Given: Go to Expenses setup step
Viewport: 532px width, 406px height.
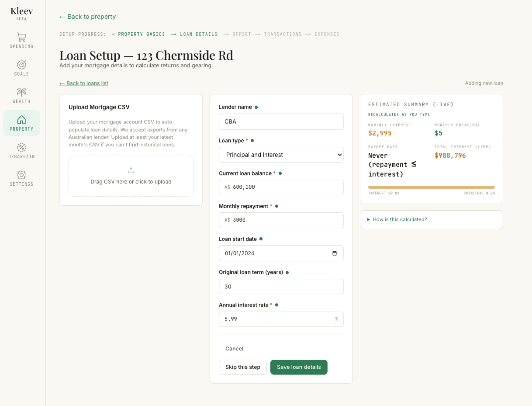Looking at the screenshot, I should point(327,34).
